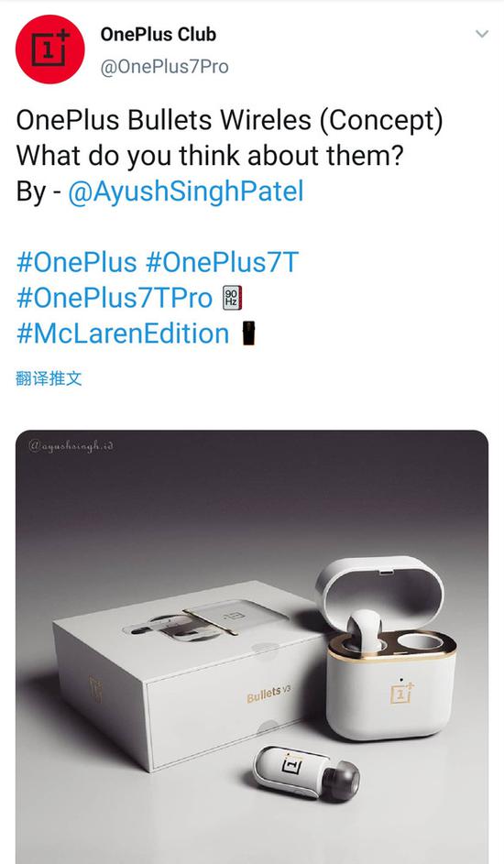Click the black phone emoji icon
This screenshot has width=504, height=864.
tap(249, 334)
